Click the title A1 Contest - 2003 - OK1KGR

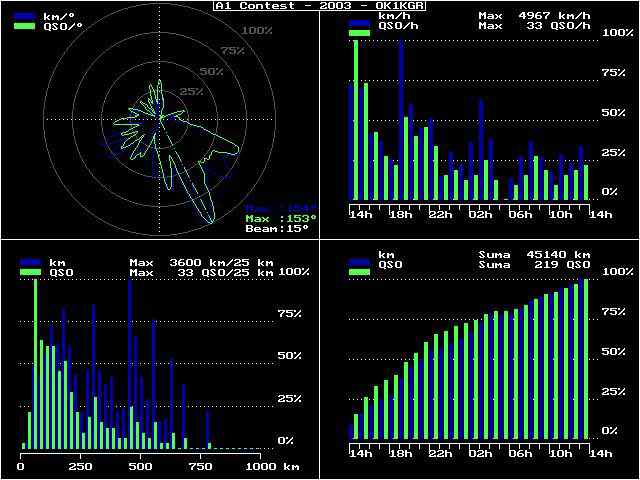pyautogui.click(x=320, y=6)
